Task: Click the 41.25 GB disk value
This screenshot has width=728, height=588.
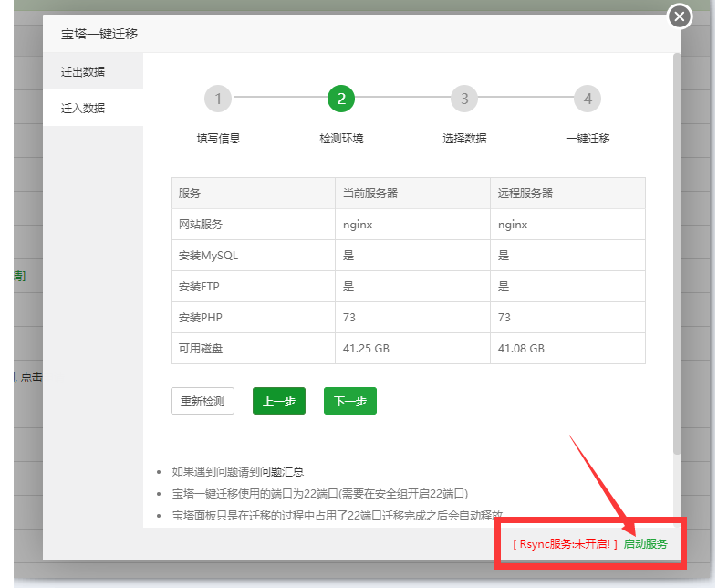Action: click(366, 349)
